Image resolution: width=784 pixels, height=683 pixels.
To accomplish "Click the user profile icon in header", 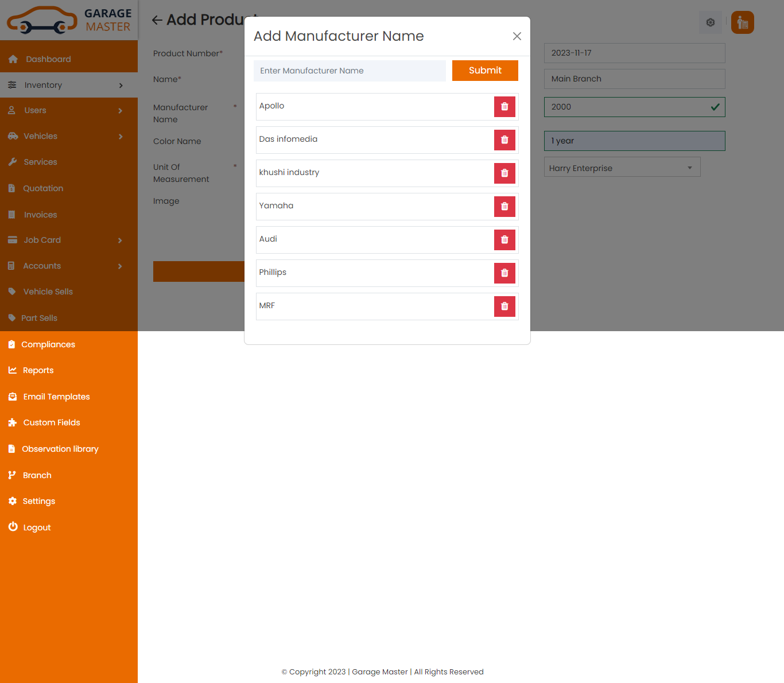I will point(742,22).
